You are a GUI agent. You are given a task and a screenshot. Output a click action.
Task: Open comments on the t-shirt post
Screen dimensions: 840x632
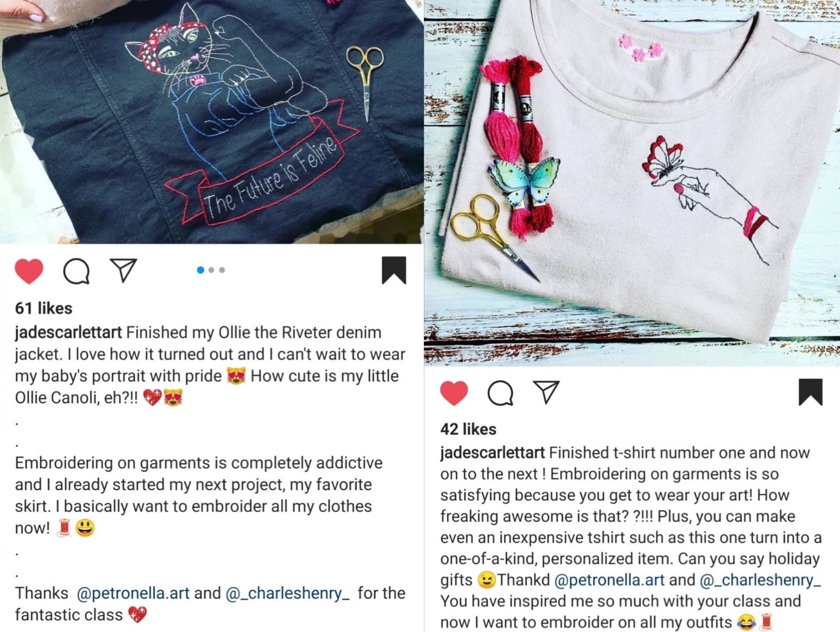[500, 393]
